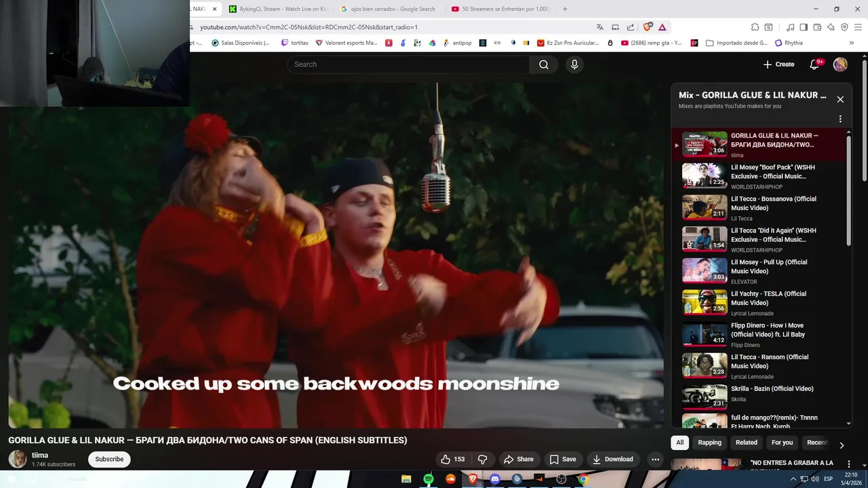The height and width of the screenshot is (488, 868).
Task: Open taskbar volume speaker icon
Action: coord(814,479)
